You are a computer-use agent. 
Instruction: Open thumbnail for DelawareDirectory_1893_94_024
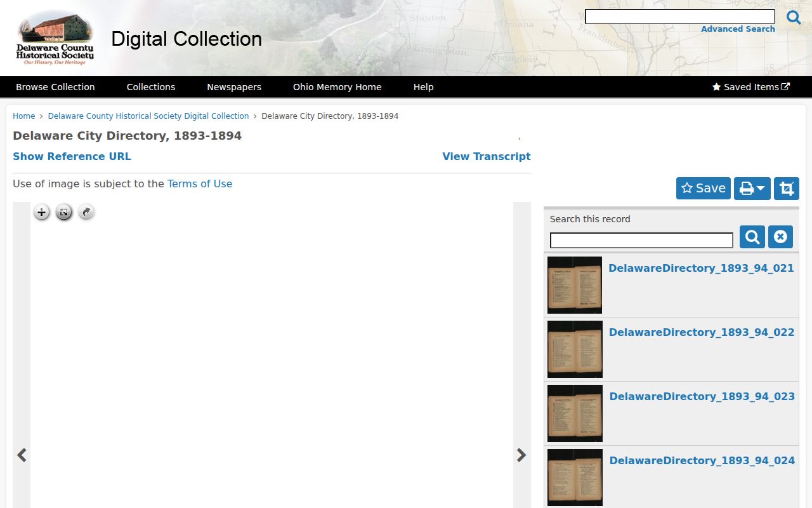[575, 478]
